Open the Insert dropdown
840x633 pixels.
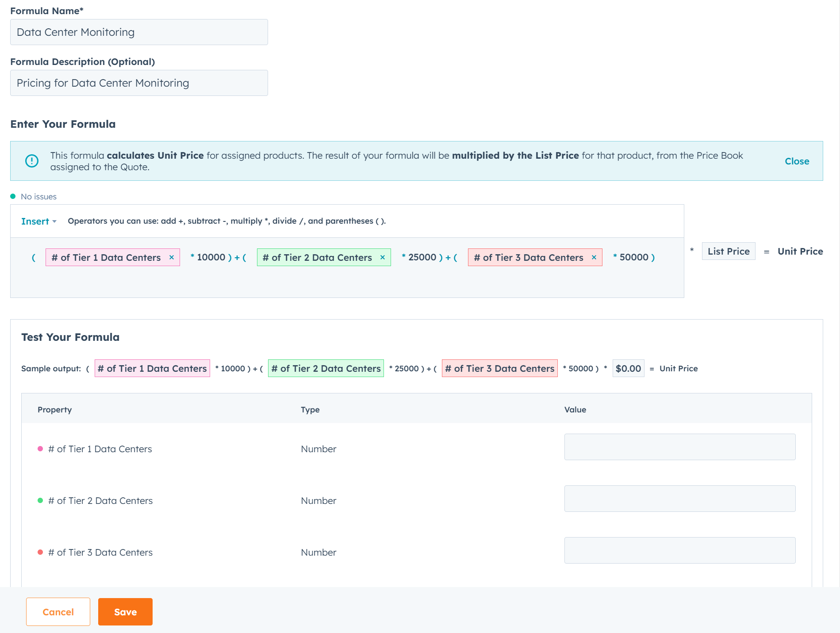pos(38,221)
